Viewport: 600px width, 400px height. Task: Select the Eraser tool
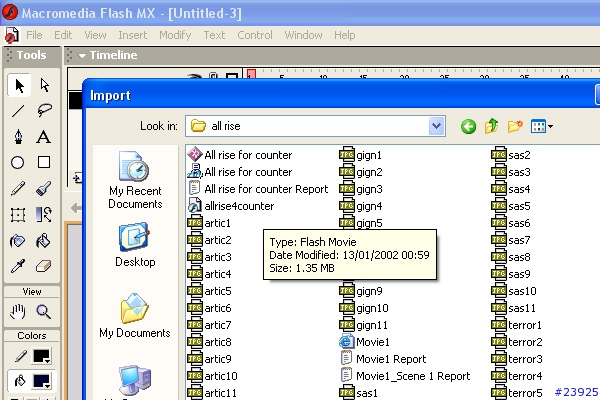pos(44,266)
